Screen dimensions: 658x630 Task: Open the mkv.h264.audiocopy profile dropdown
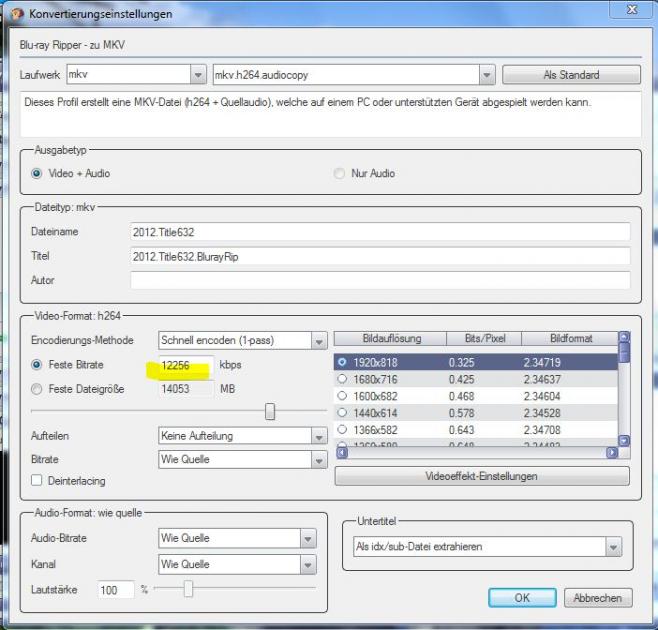486,75
